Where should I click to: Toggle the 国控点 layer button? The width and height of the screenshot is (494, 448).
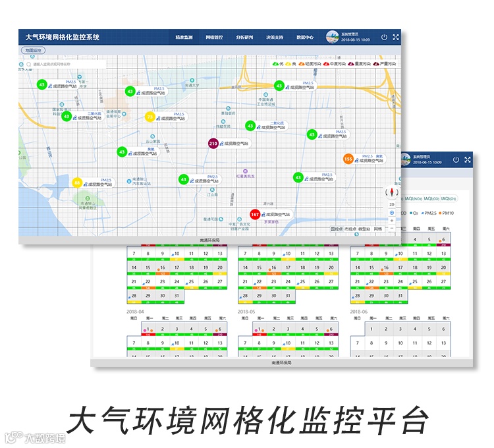pyautogui.click(x=337, y=229)
